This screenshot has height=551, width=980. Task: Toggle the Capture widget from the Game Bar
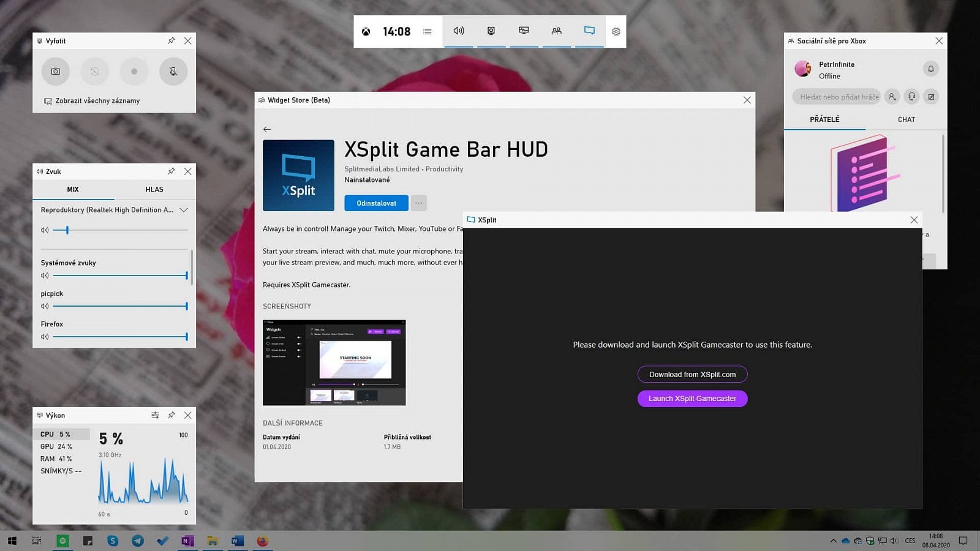pos(491,31)
